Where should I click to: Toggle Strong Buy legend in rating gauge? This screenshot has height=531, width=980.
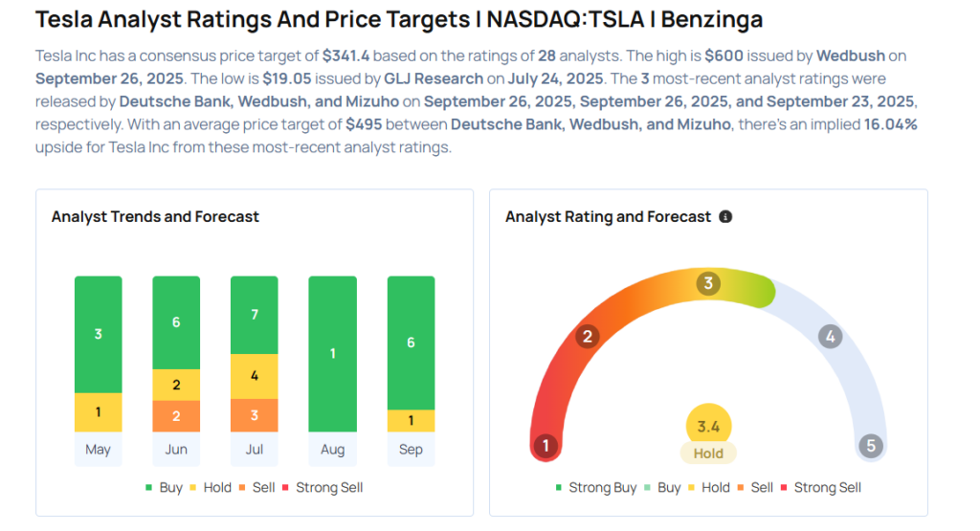point(596,488)
